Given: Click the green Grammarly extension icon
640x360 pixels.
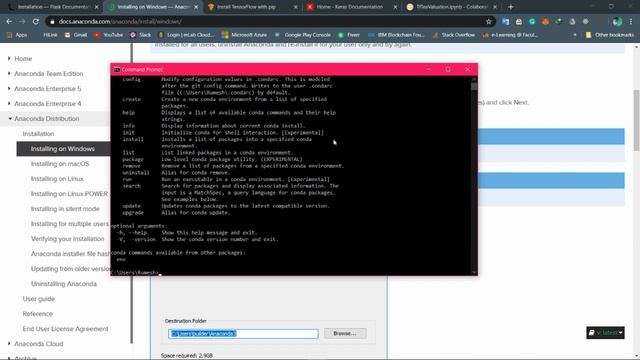Looking at the screenshot, I should point(532,21).
